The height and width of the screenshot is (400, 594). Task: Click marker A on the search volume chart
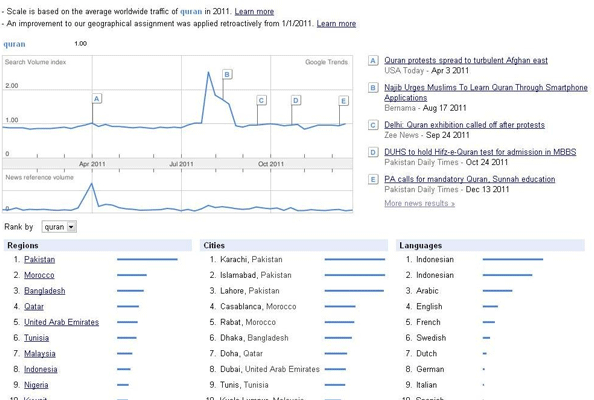coord(97,99)
